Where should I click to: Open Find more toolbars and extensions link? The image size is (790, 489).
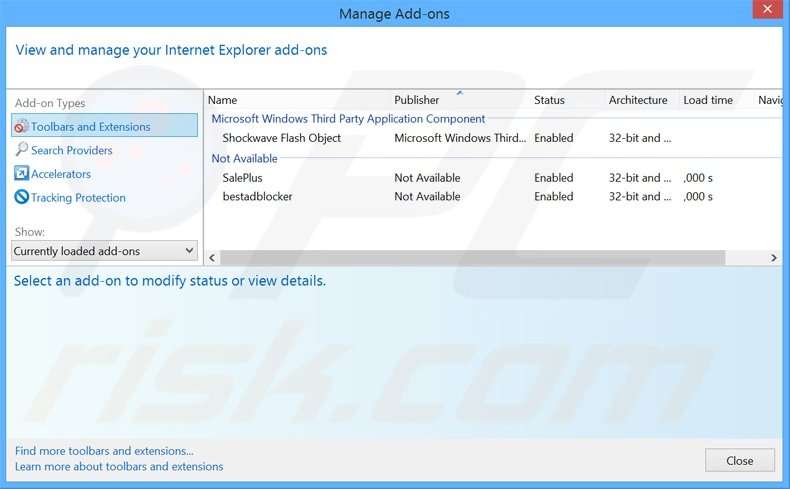pyautogui.click(x=104, y=451)
